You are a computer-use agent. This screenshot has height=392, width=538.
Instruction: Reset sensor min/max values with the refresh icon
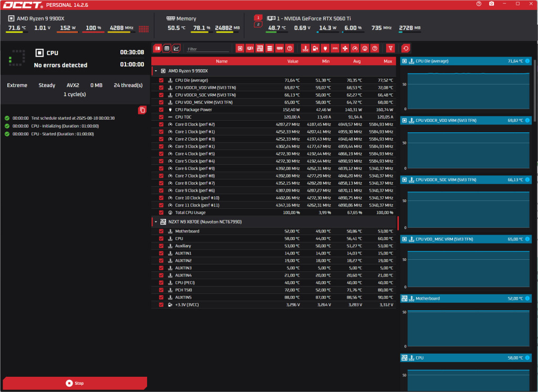[x=406, y=48]
